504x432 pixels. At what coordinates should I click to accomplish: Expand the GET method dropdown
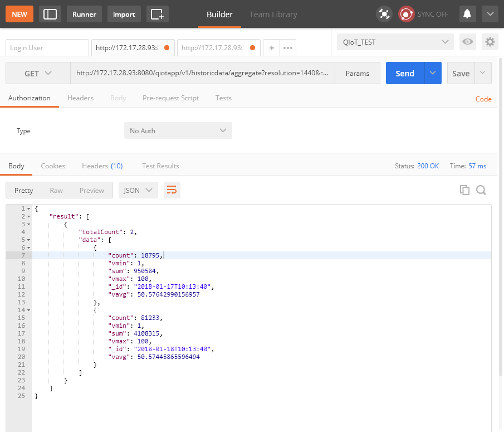38,73
